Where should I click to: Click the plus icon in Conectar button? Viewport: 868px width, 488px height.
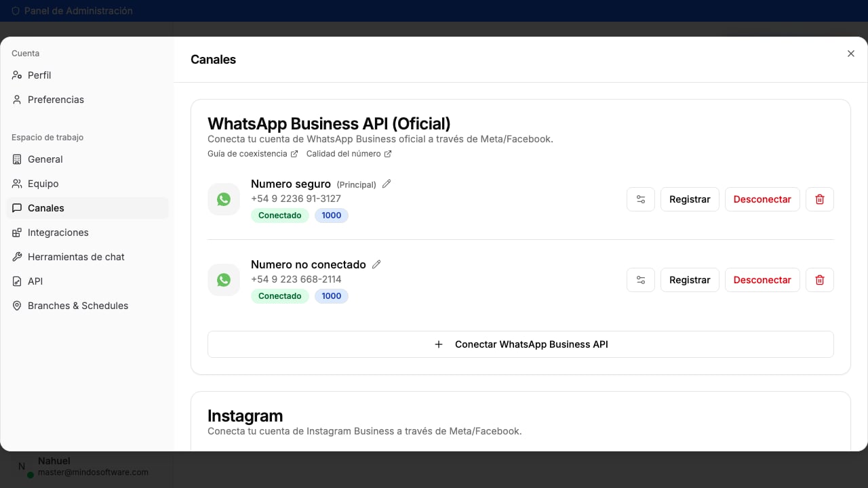439,344
